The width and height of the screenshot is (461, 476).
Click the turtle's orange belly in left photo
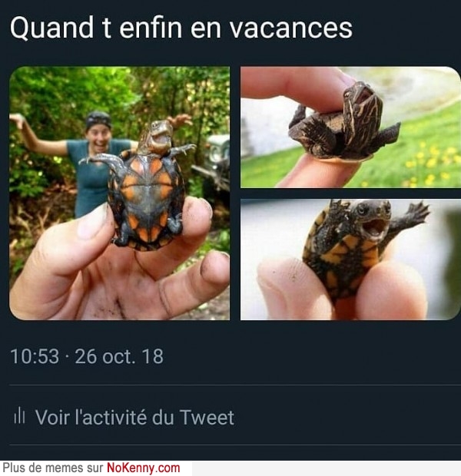click(x=147, y=199)
